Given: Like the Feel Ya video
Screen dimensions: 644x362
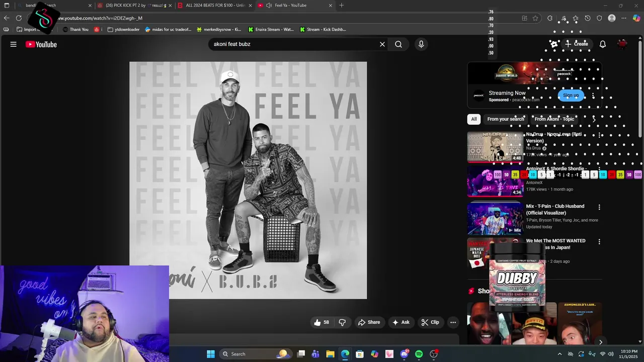Looking at the screenshot, I should pos(321,322).
